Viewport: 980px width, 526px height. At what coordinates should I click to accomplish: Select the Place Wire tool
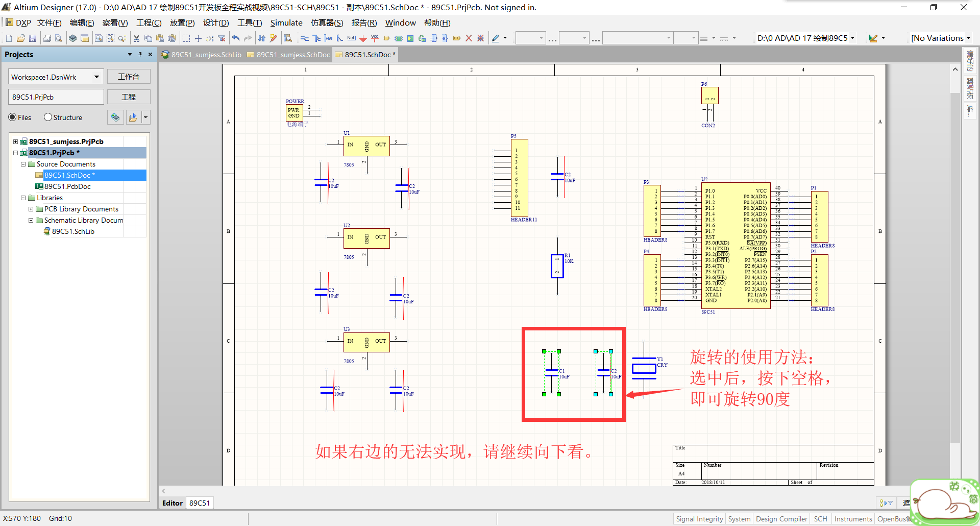point(305,38)
